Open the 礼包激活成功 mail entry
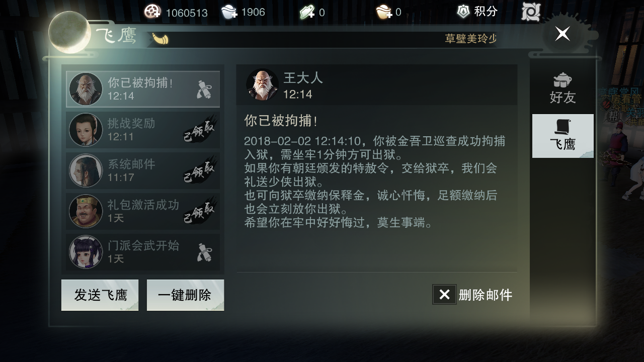 tap(143, 211)
